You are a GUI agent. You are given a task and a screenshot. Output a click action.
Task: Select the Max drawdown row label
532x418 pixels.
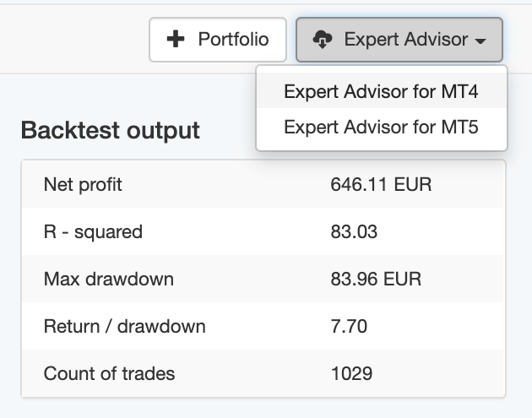point(109,280)
